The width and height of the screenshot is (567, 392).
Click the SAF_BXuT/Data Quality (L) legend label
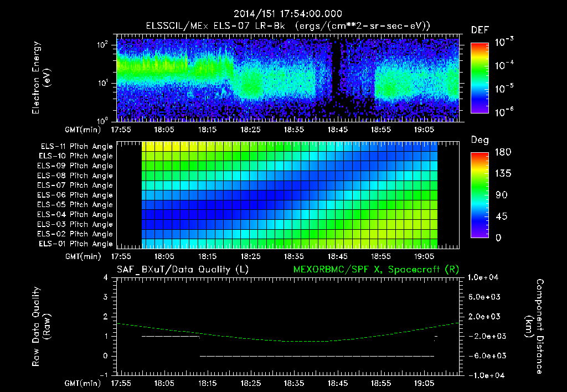pos(183,270)
